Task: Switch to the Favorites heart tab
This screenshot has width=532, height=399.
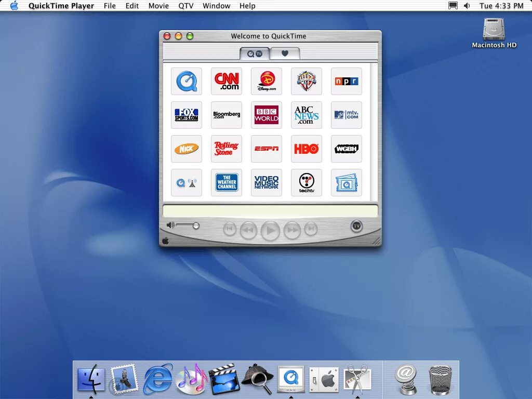Action: click(x=285, y=54)
